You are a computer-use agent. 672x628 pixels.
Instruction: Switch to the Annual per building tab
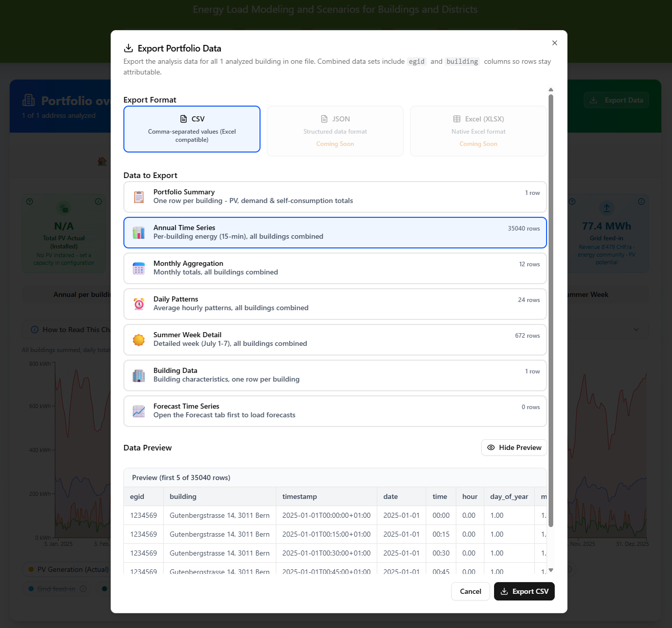pos(83,294)
